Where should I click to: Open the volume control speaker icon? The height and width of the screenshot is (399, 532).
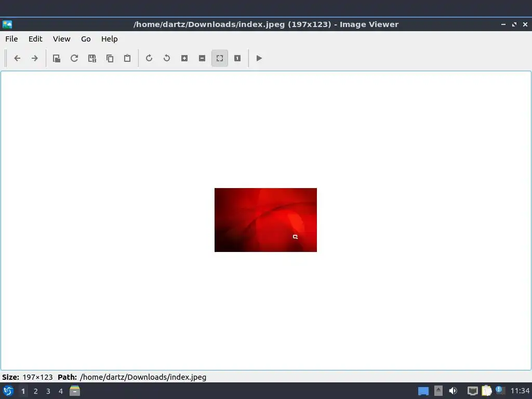[453, 391]
